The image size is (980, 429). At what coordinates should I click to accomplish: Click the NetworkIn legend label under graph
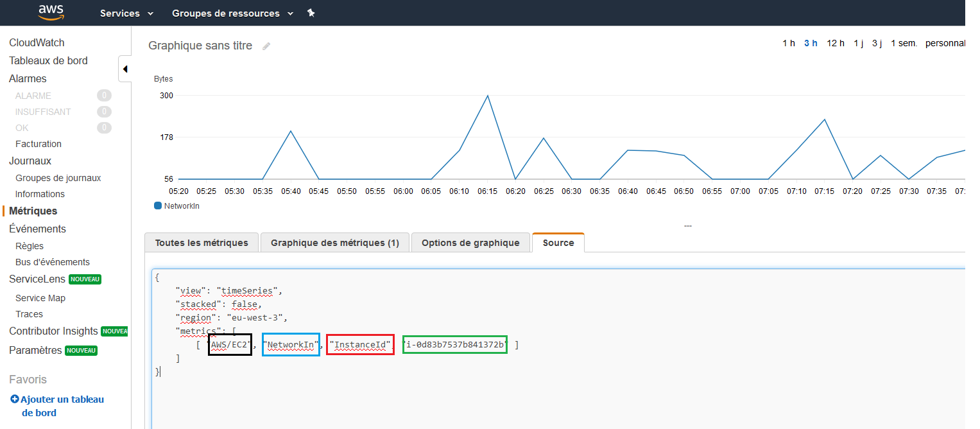pos(182,206)
